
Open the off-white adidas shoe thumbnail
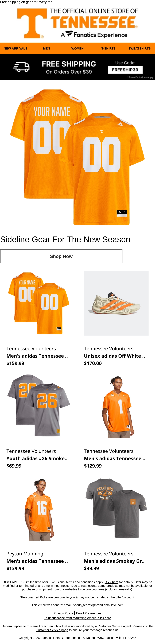[x=116, y=303]
